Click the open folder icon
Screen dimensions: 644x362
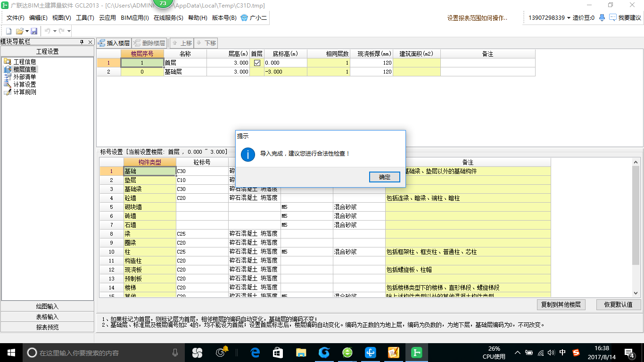[x=20, y=31]
